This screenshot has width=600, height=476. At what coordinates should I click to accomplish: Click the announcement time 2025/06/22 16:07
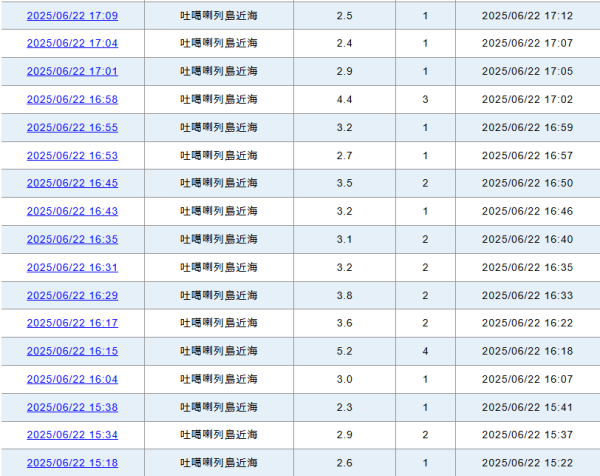coord(527,380)
